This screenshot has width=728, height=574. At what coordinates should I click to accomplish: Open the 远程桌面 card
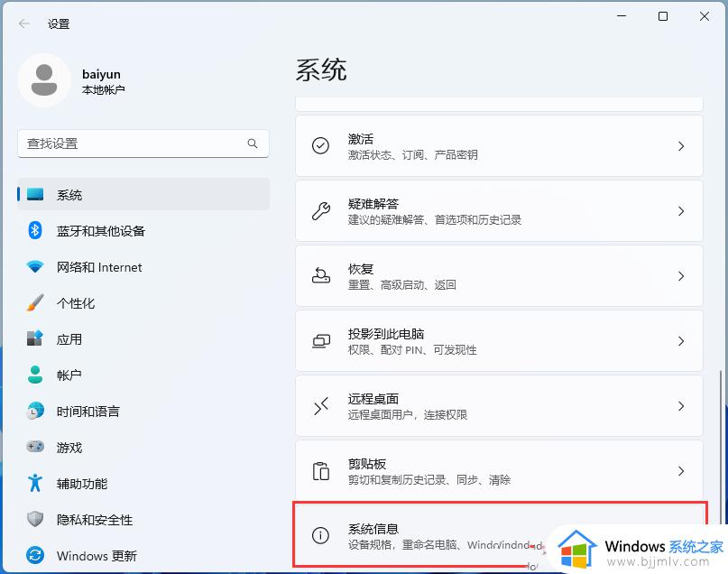(499, 406)
